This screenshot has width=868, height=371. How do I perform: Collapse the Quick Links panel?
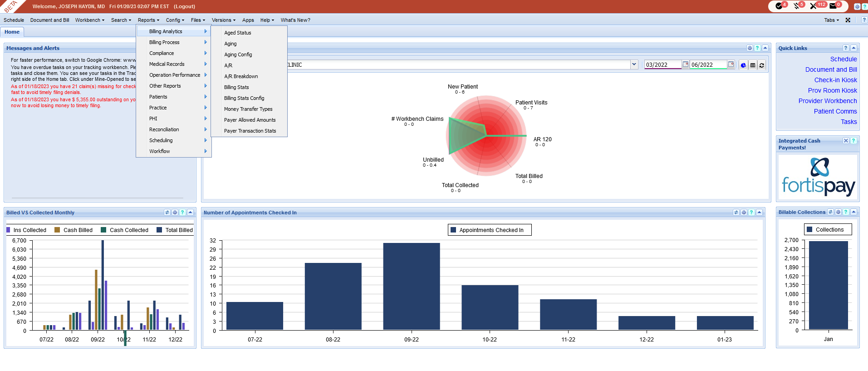pyautogui.click(x=853, y=48)
